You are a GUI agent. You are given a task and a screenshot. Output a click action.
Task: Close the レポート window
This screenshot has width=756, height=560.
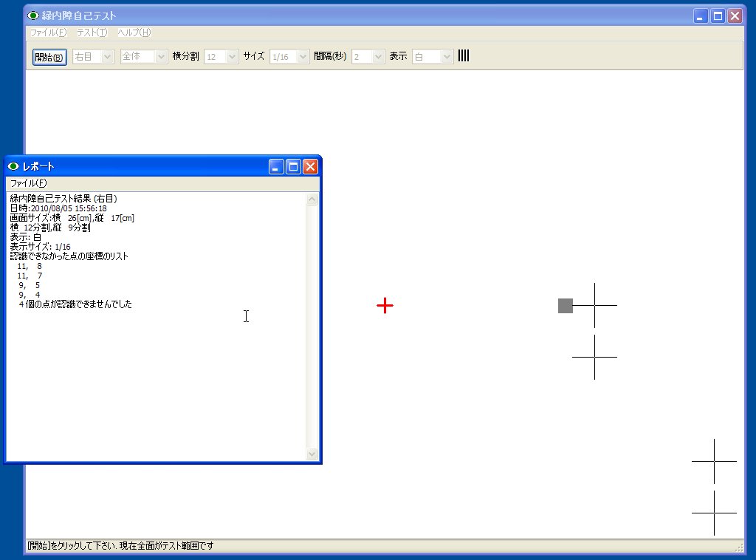pyautogui.click(x=311, y=166)
